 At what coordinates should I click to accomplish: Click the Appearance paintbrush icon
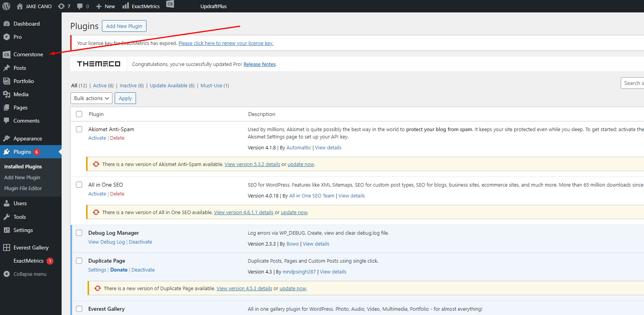pyautogui.click(x=7, y=138)
